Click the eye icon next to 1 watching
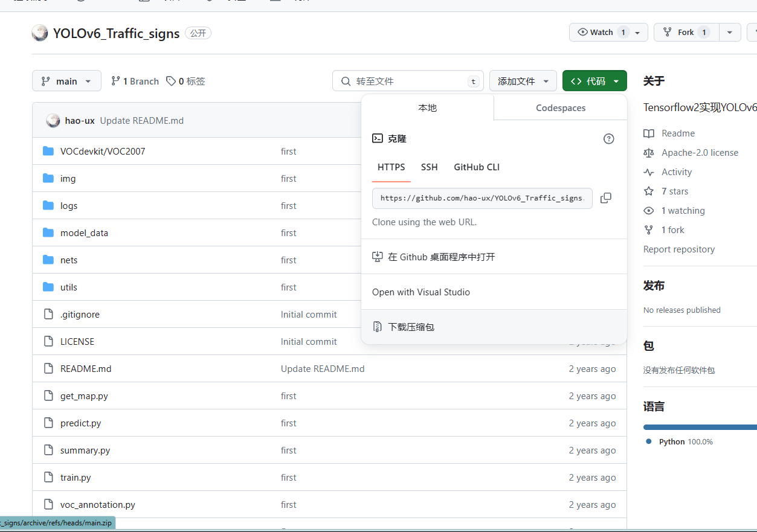 649,211
